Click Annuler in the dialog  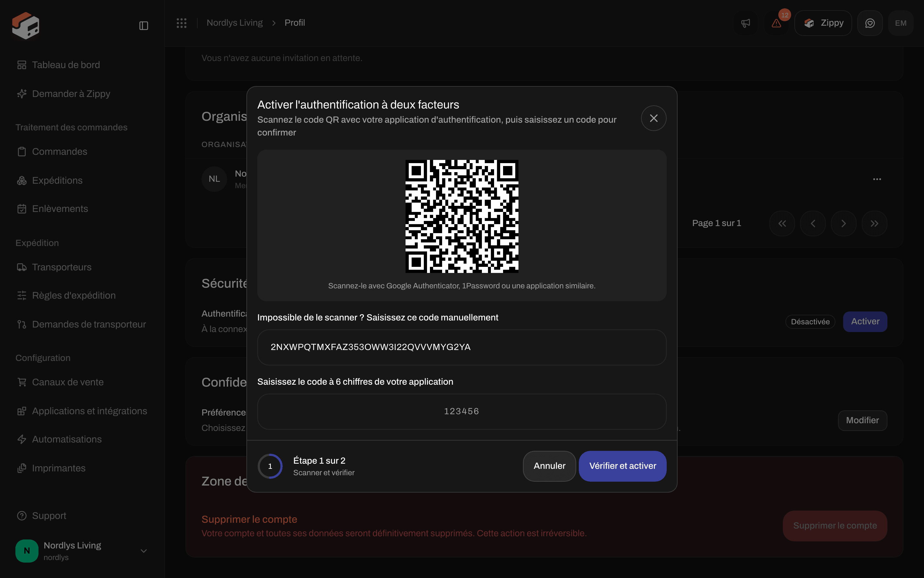pos(549,466)
